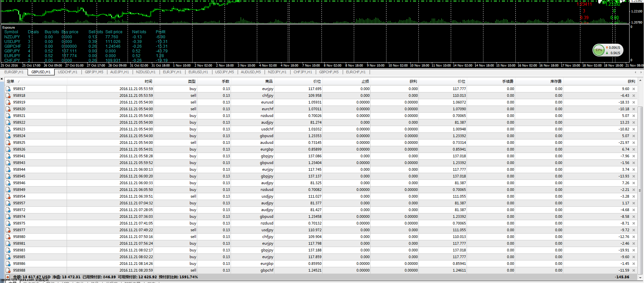This screenshot has width=644, height=283.
Task: Click the balance summary icon in status row
Action: click(x=8, y=277)
